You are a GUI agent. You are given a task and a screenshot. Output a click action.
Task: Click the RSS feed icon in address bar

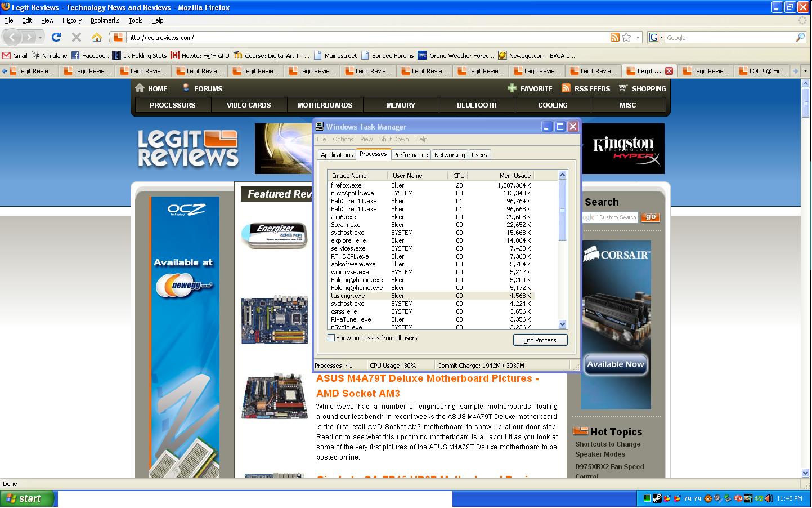(615, 37)
